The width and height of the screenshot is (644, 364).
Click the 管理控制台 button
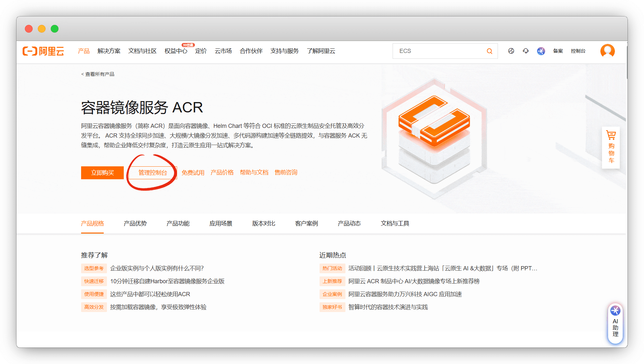pyautogui.click(x=153, y=173)
